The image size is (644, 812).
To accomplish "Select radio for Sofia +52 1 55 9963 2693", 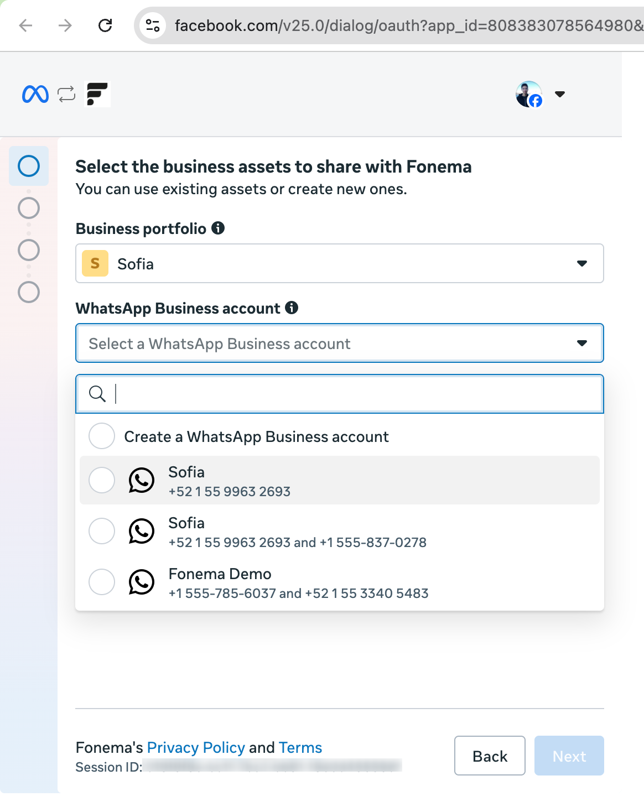I will coord(102,480).
